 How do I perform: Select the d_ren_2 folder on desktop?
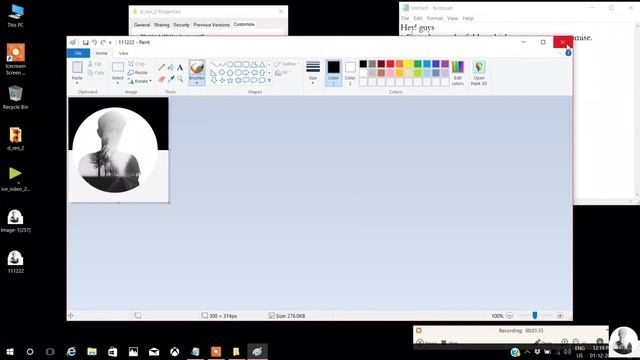click(x=16, y=139)
